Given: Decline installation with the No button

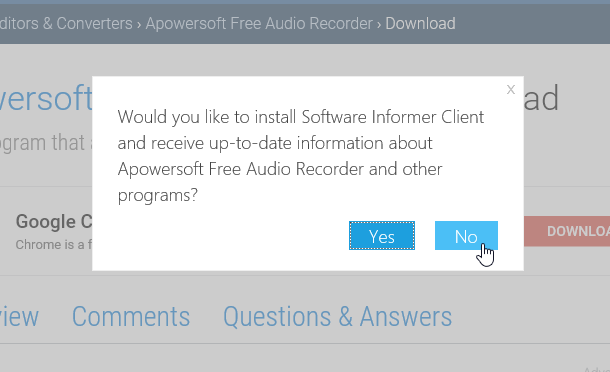Looking at the screenshot, I should 466,236.
